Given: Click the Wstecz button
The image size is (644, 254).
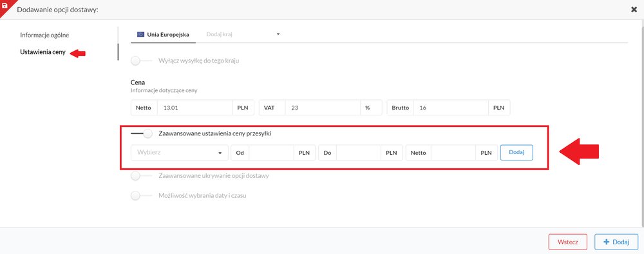Looking at the screenshot, I should tap(567, 242).
